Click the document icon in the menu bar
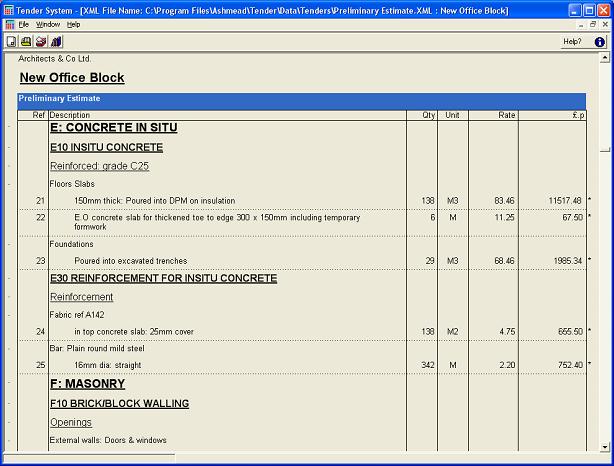The height and width of the screenshot is (466, 614). pos(10,25)
